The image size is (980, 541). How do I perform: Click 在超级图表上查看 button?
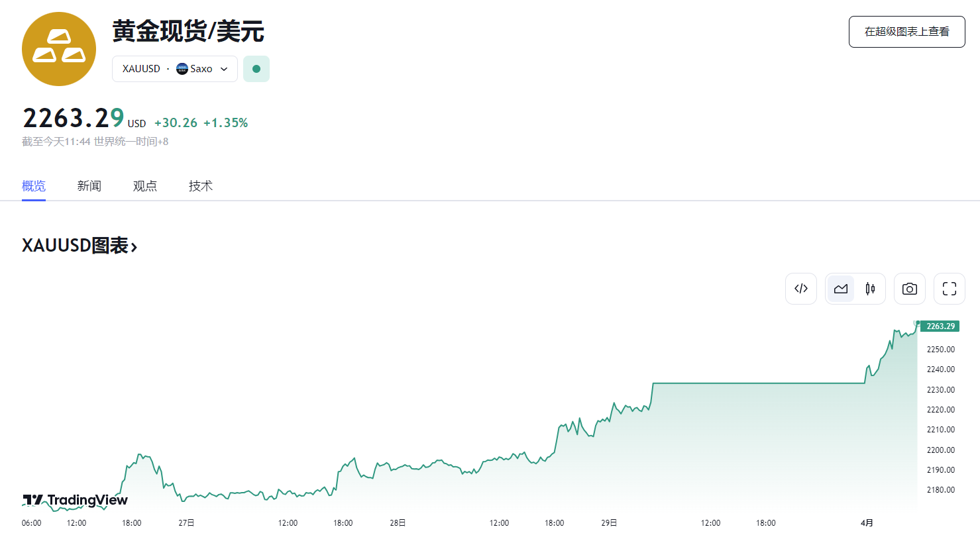[906, 32]
